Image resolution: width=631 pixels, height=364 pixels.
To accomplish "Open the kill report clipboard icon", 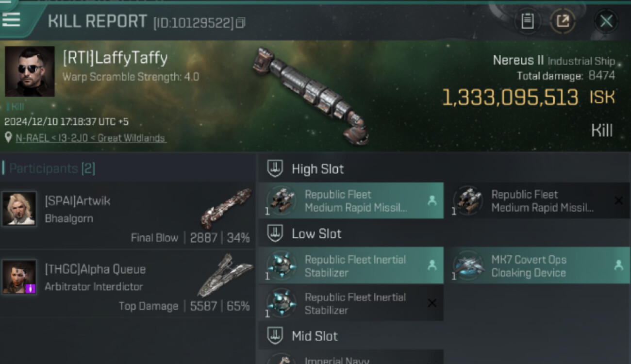I will pyautogui.click(x=527, y=21).
